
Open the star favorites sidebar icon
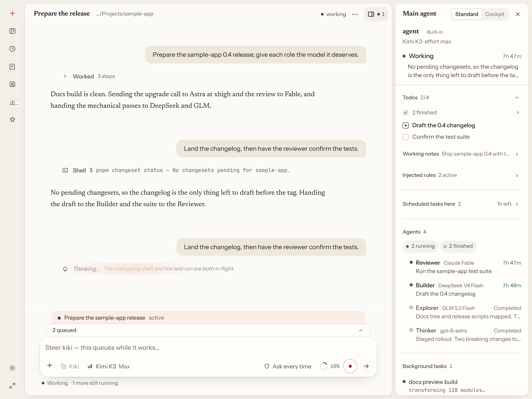point(12,119)
